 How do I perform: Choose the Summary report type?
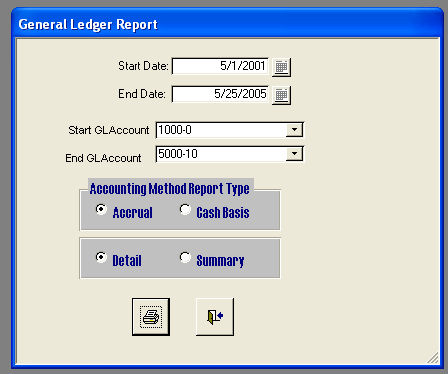(x=185, y=257)
